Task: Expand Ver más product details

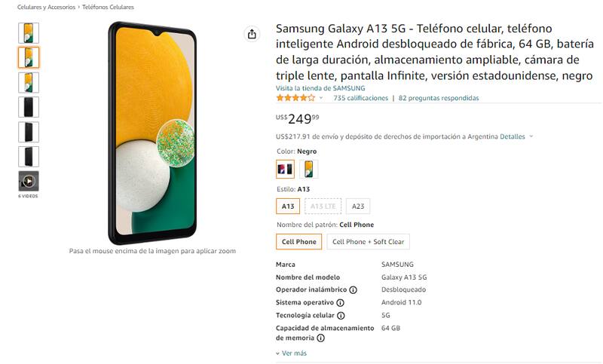Action: (291, 353)
